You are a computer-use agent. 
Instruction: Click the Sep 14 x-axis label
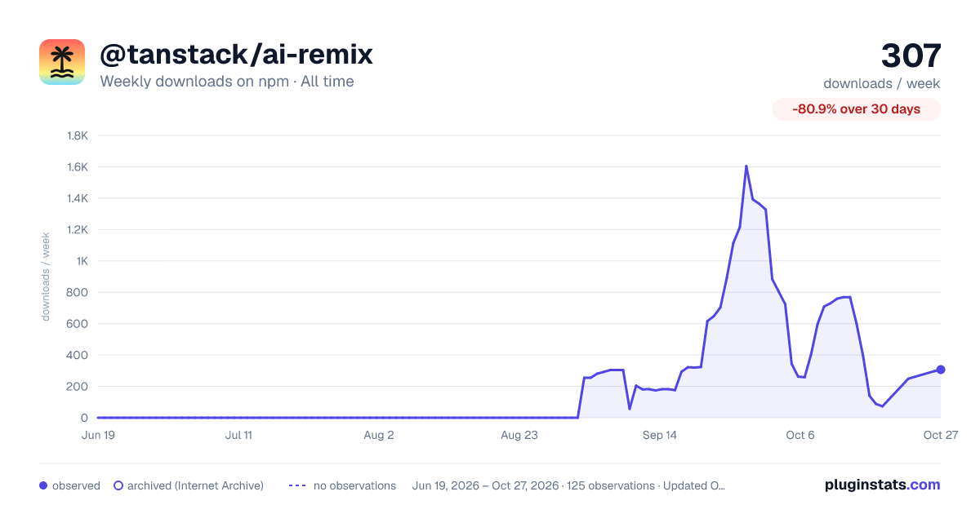pos(660,435)
